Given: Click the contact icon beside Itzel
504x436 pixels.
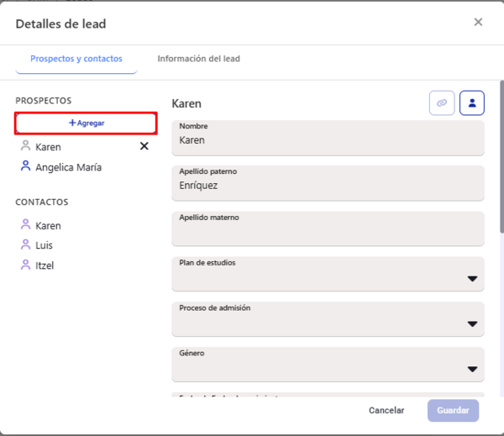Looking at the screenshot, I should (25, 265).
